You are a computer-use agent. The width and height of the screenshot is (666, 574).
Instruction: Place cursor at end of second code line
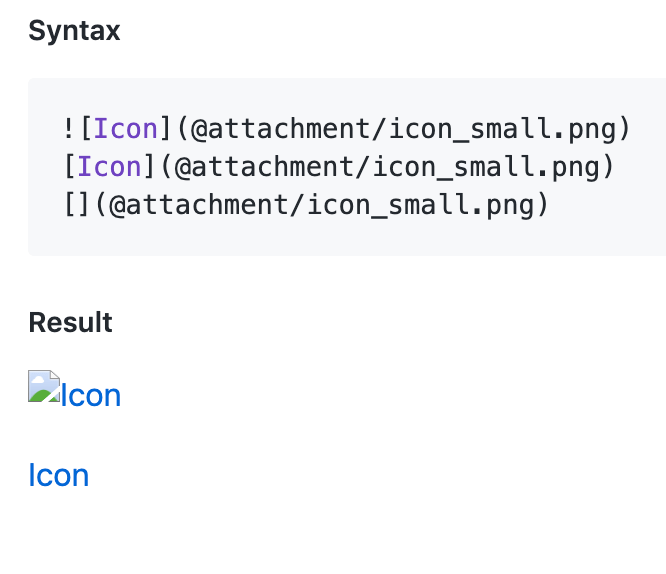pyautogui.click(x=615, y=167)
